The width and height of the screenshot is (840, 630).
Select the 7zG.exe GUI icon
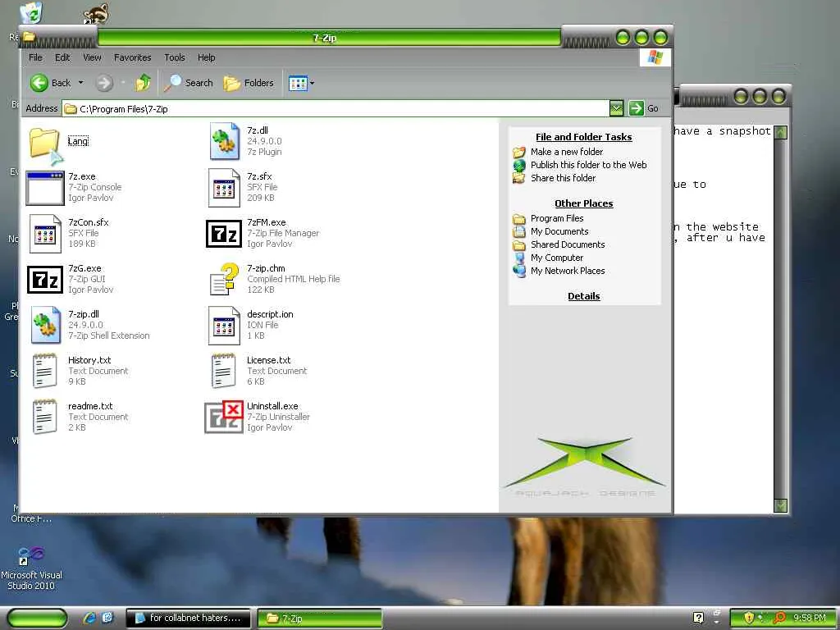click(x=45, y=279)
